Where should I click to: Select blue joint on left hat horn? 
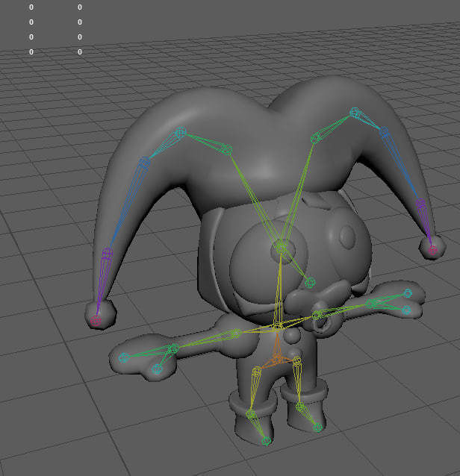[x=145, y=162]
